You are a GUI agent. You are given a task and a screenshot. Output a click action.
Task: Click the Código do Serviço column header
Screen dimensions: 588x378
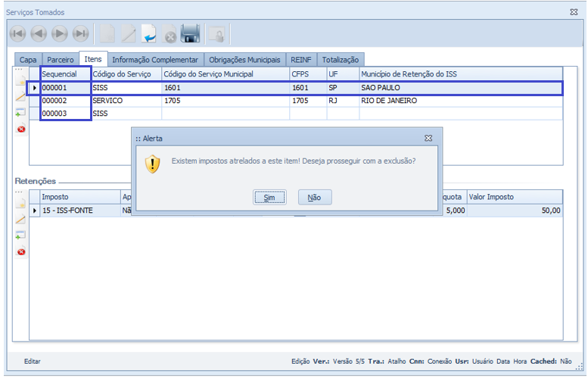[x=126, y=74]
